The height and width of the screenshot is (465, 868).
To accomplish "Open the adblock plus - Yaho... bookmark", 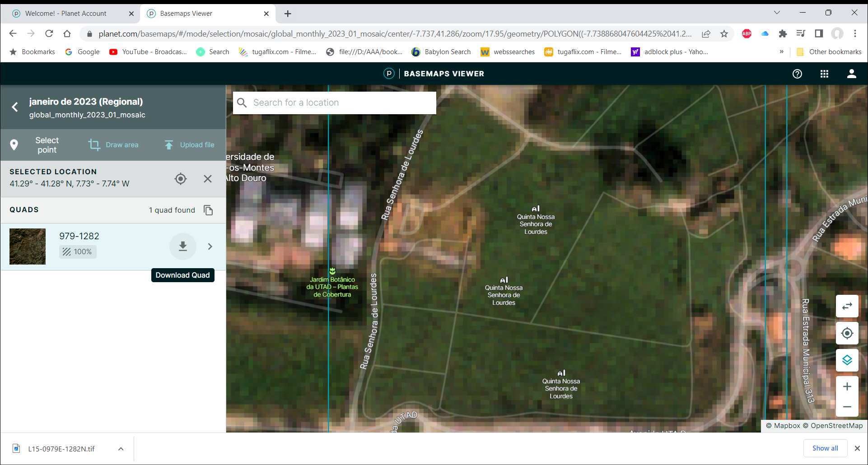I will [670, 52].
